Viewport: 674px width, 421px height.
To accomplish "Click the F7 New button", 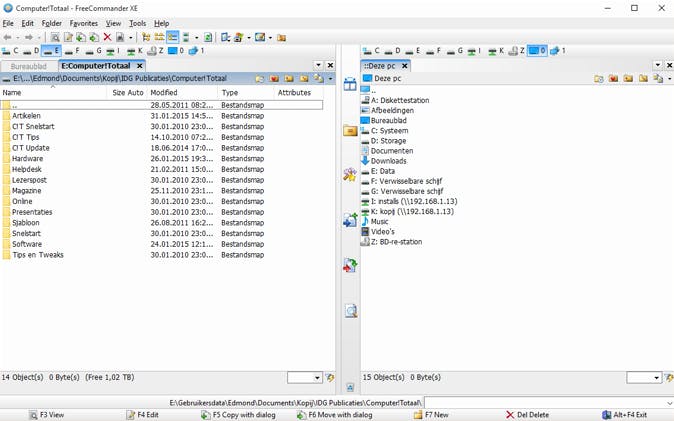I will point(431,415).
